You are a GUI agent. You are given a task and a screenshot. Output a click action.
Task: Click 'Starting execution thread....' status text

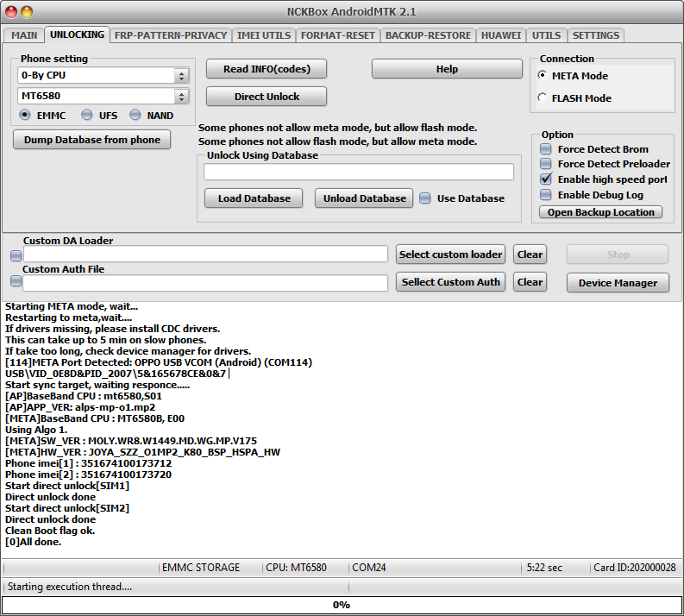(70, 587)
